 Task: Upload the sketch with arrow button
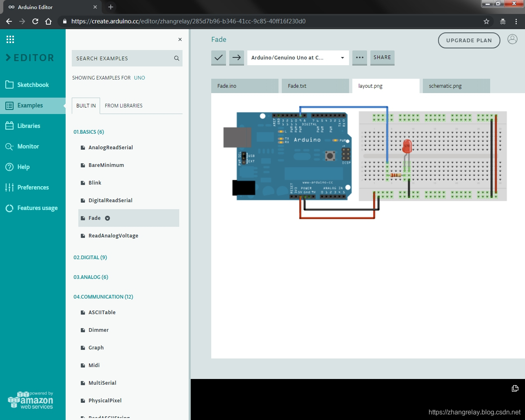point(237,57)
